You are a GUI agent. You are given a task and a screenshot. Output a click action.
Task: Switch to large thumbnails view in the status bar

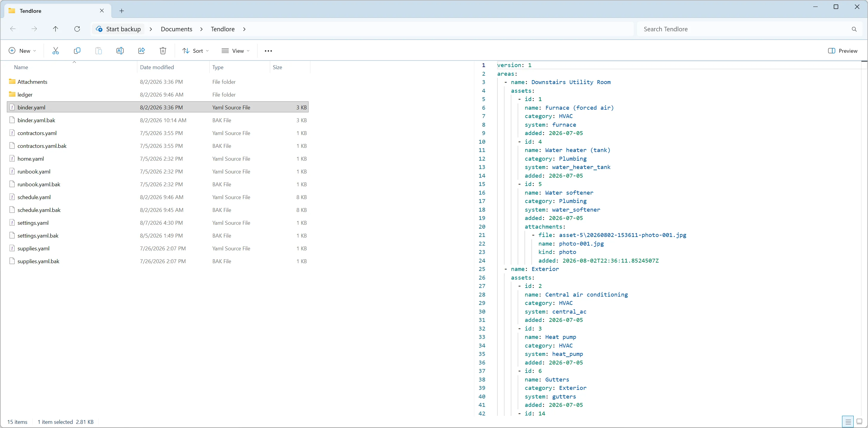859,421
